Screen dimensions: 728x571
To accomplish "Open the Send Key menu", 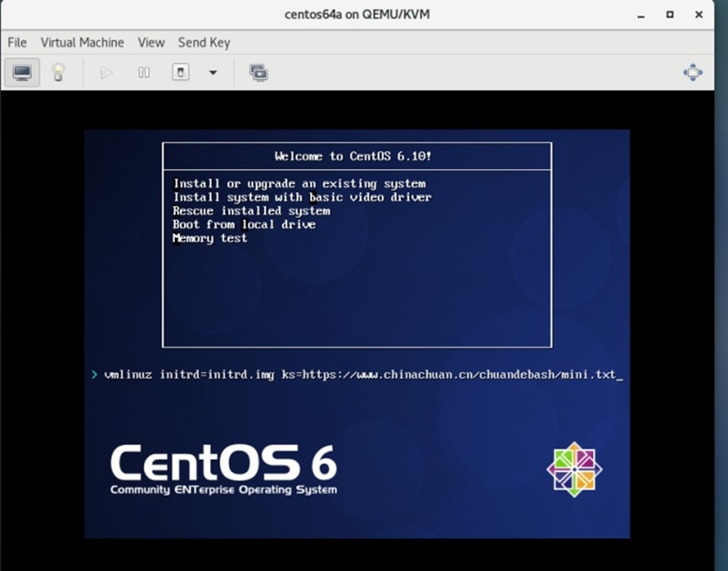I will point(204,43).
